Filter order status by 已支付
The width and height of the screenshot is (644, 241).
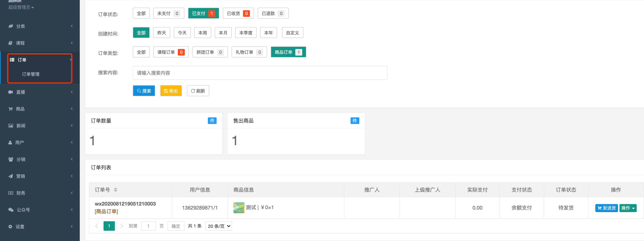coord(203,13)
